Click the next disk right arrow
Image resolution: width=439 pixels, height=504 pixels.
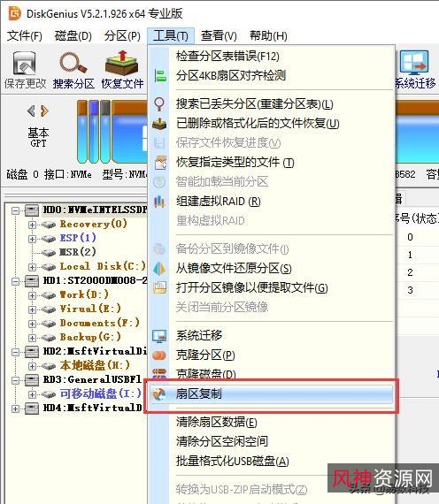point(45,111)
